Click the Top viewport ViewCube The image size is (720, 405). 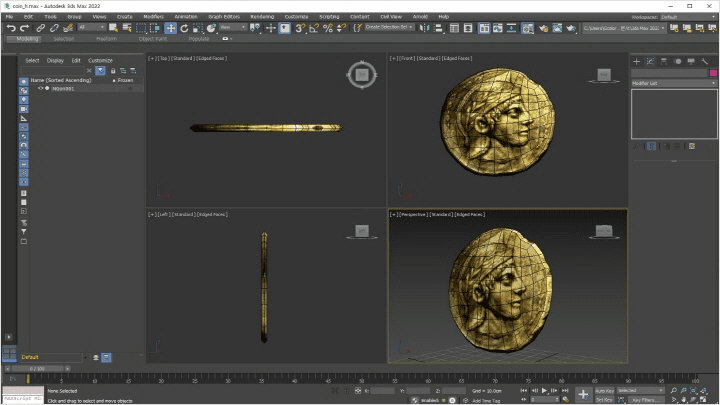(362, 74)
